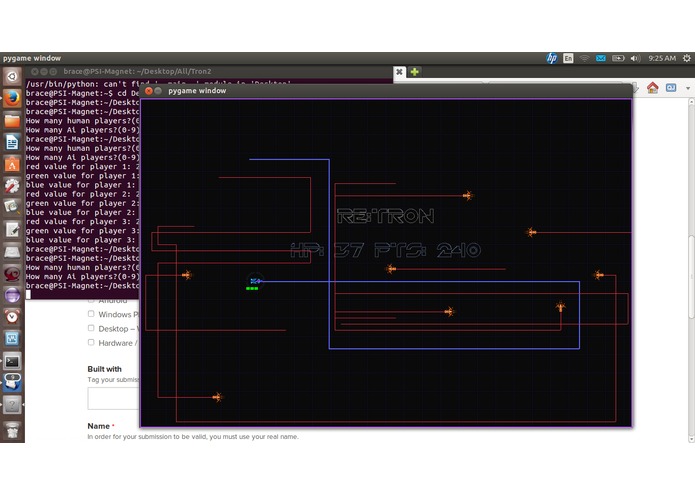Click the Firefox page vertical scrollbar

[x=691, y=277]
